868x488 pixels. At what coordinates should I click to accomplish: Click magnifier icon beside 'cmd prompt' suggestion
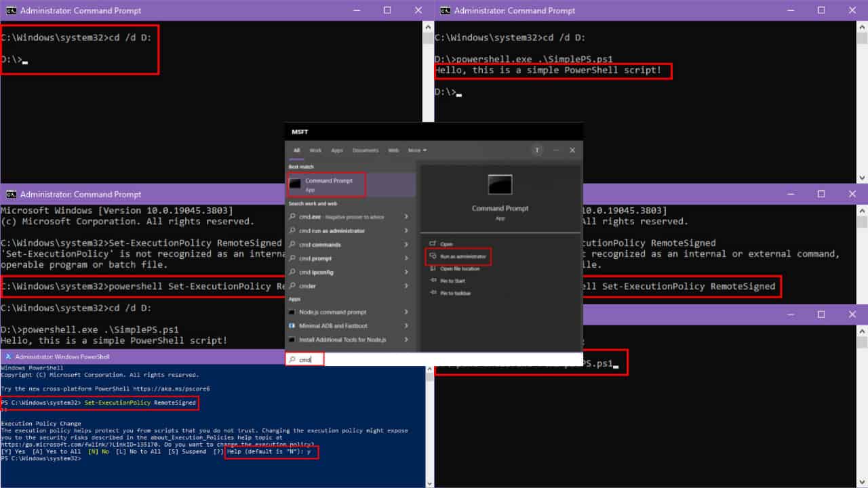(x=292, y=258)
